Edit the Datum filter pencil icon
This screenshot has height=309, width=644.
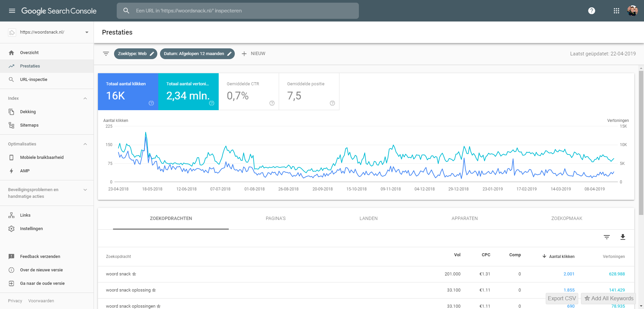(229, 54)
